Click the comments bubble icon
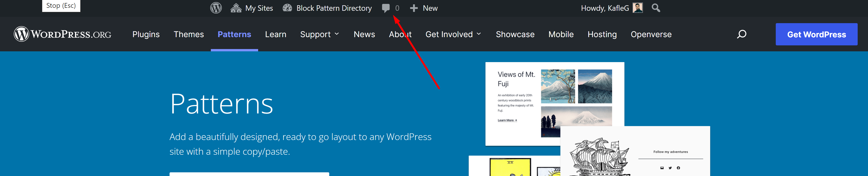 [x=386, y=8]
